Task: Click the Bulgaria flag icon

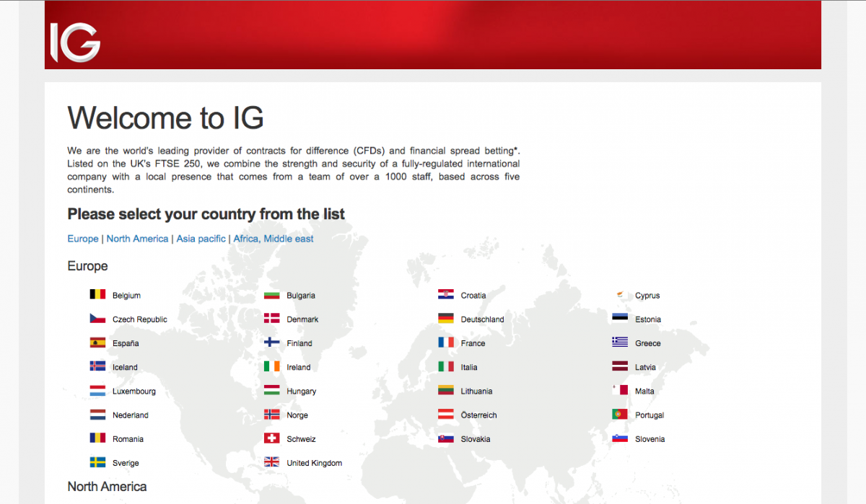Action: [272, 294]
